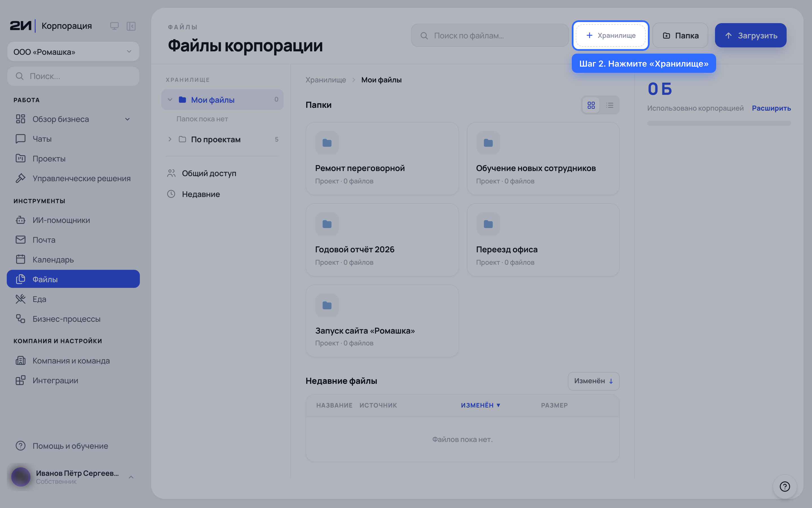The image size is (812, 508).
Task: Click folder icon on Переезд офиса card
Action: coord(488,224)
